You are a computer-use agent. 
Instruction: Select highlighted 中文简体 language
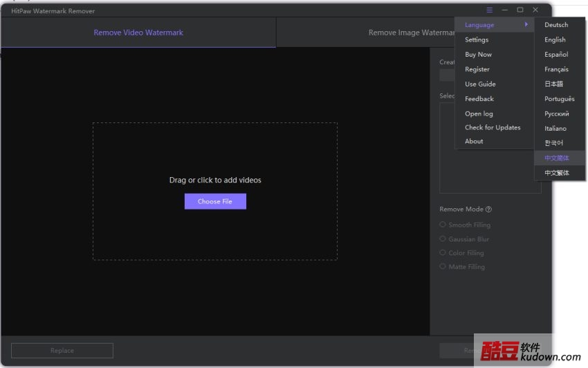[x=560, y=158]
